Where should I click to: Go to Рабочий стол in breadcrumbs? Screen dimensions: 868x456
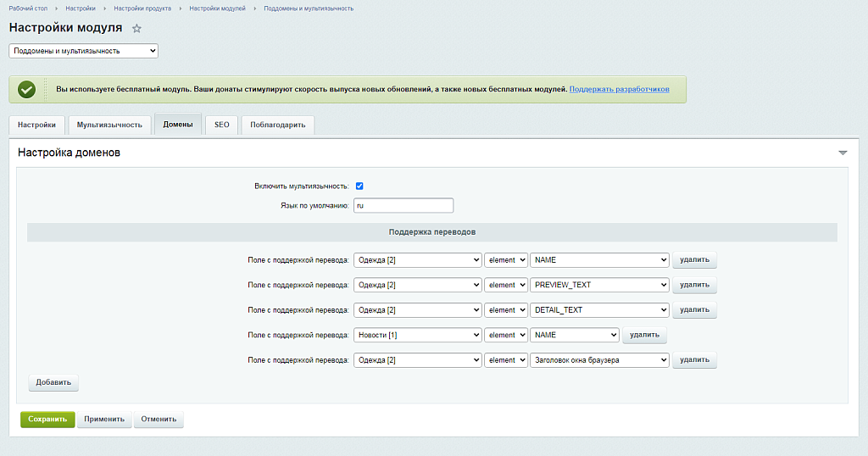[27, 8]
